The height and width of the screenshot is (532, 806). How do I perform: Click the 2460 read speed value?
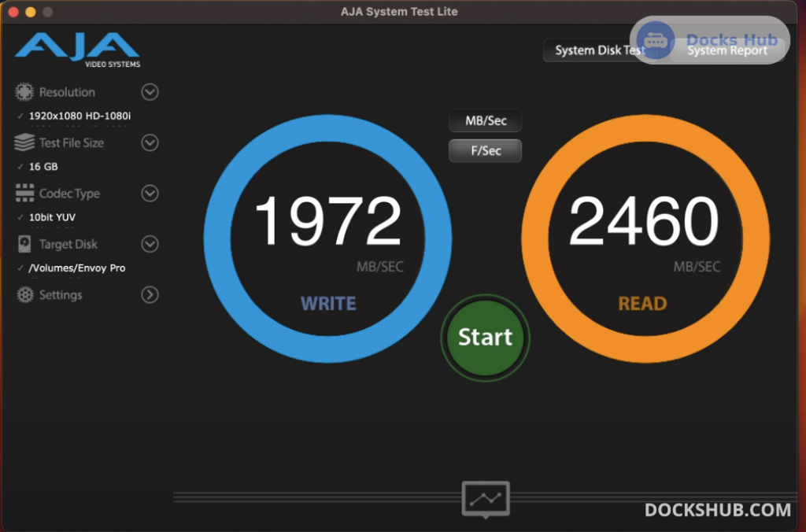coord(644,221)
